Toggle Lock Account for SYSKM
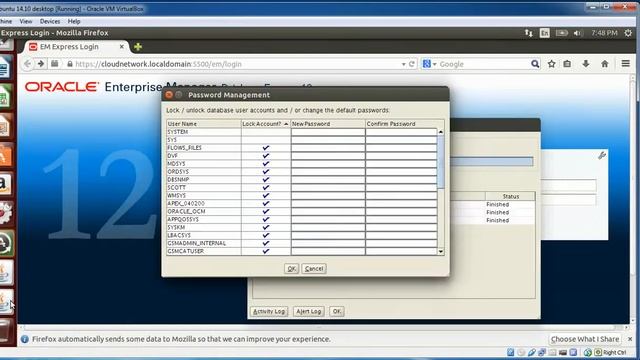This screenshot has width=640, height=360. pos(266,227)
